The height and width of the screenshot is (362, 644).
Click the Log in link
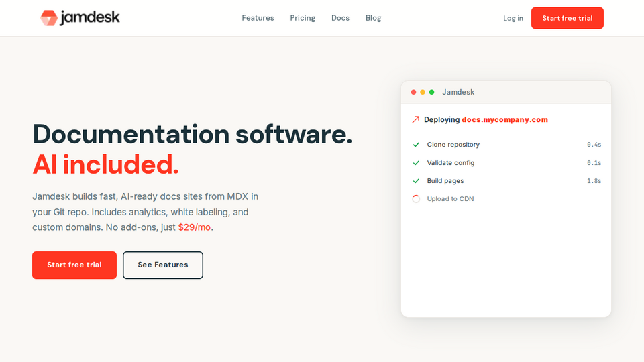click(513, 18)
